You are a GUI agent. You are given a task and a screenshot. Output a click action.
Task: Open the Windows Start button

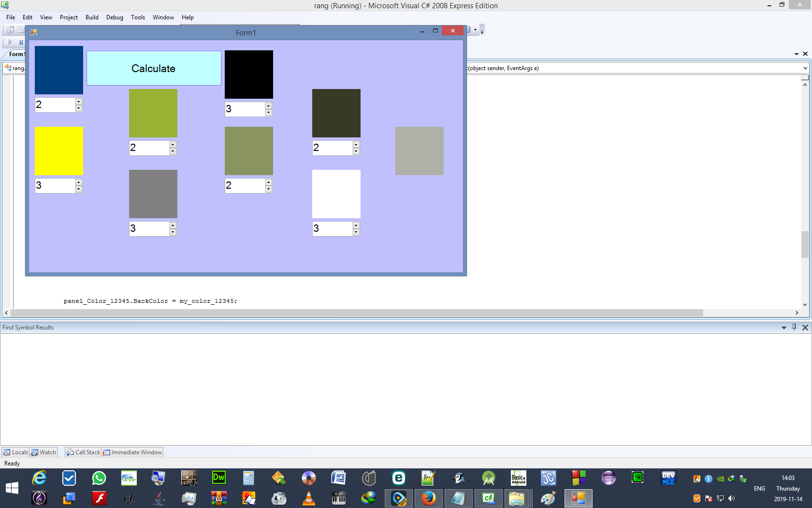[x=12, y=488]
